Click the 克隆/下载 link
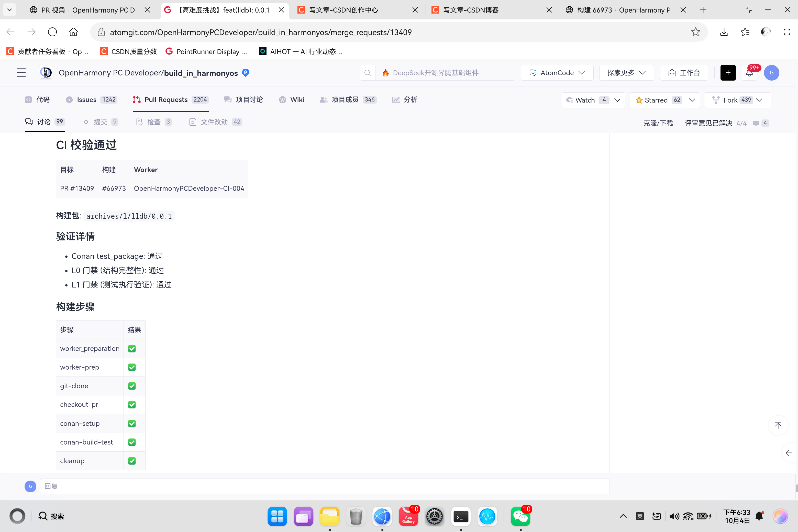Viewport: 798px width, 532px height. [x=658, y=123]
